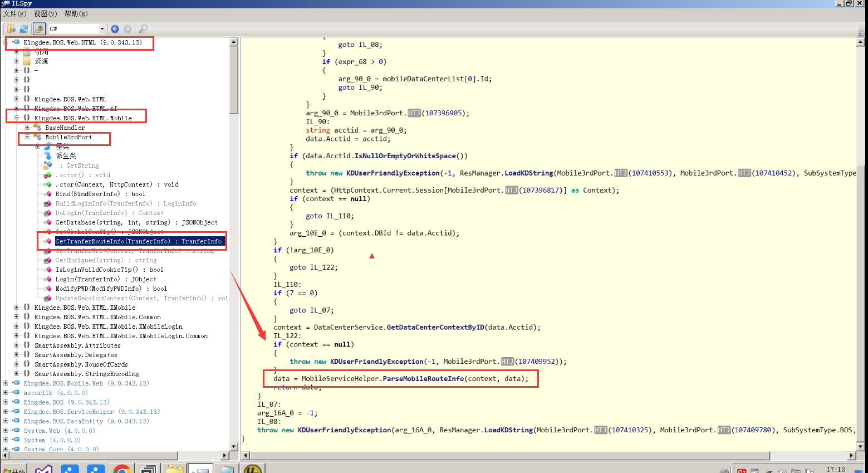Viewport: 868px width, 473px height.
Task: Select the UpdateSessionContext tree row
Action: 141,298
